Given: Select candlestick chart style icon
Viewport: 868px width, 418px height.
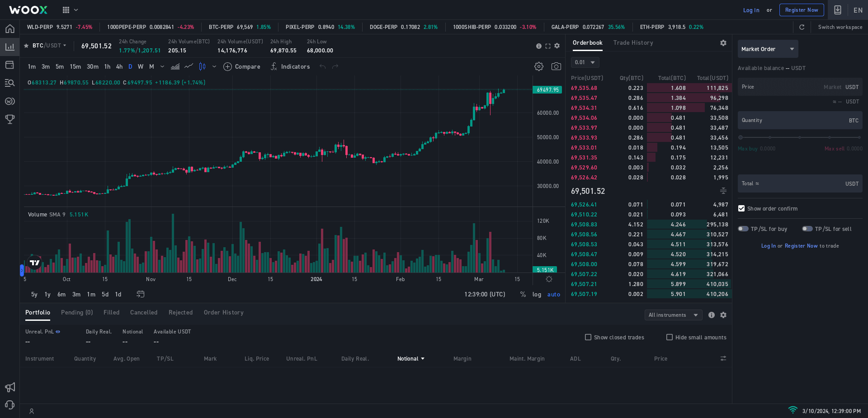Looking at the screenshot, I should pyautogui.click(x=202, y=66).
